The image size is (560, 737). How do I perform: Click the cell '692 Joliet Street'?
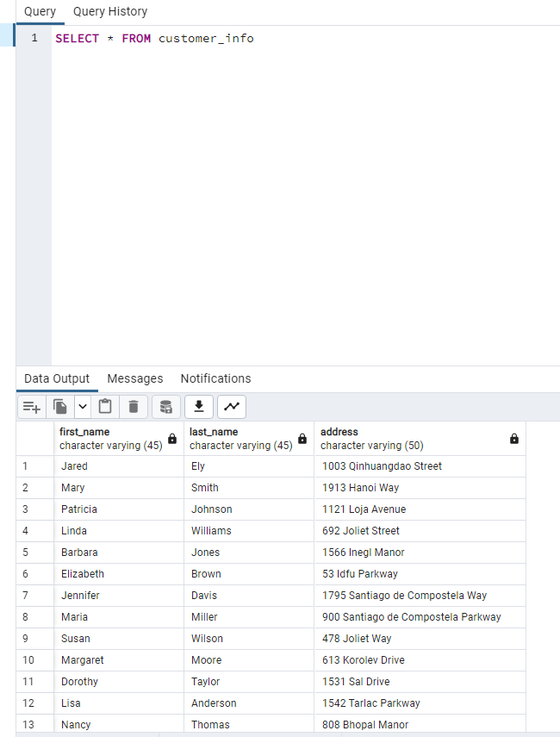pyautogui.click(x=420, y=531)
